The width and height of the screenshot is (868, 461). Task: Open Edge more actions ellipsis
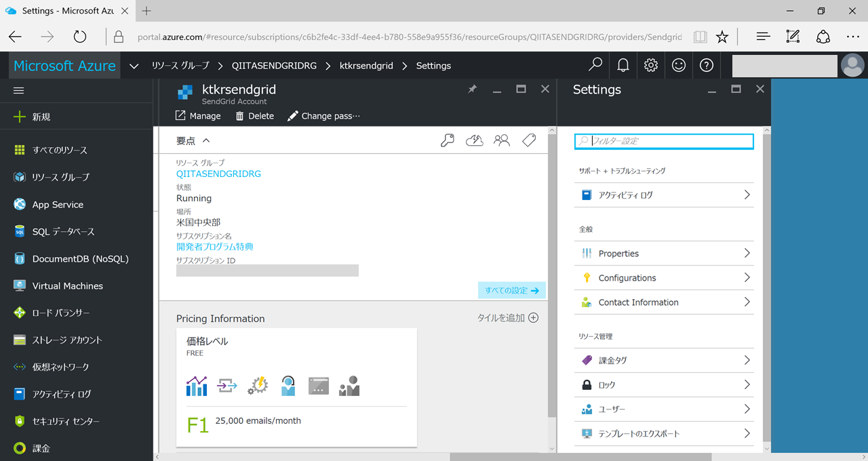tap(853, 37)
